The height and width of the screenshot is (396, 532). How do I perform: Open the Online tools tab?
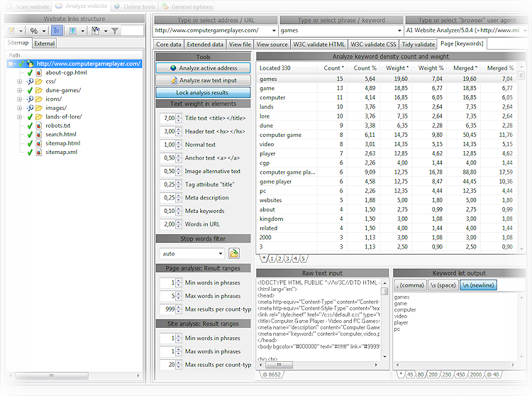click(x=135, y=6)
